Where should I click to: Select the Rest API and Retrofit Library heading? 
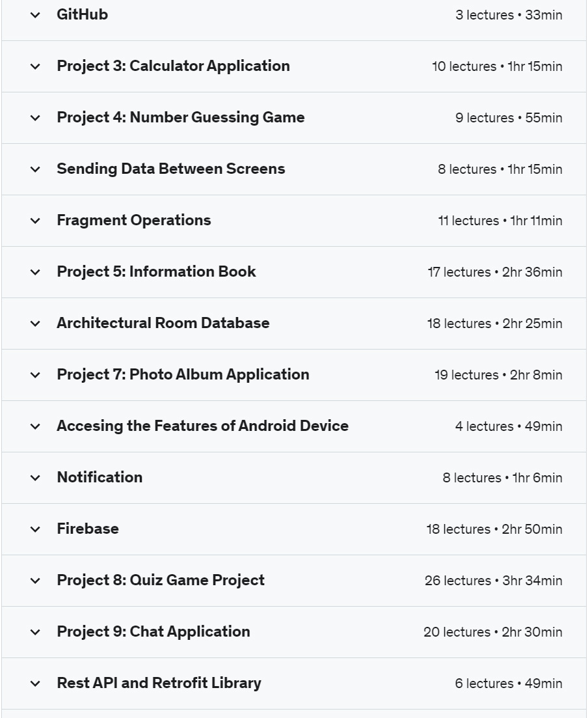point(159,683)
